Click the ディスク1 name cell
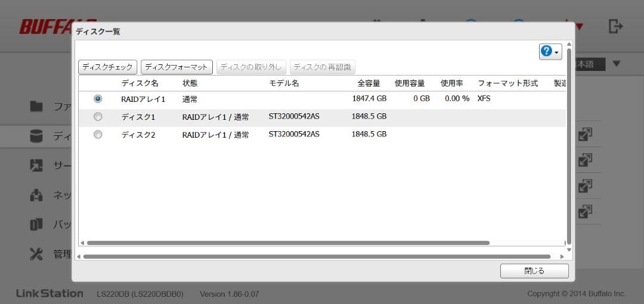The width and height of the screenshot is (644, 304). pyautogui.click(x=138, y=117)
